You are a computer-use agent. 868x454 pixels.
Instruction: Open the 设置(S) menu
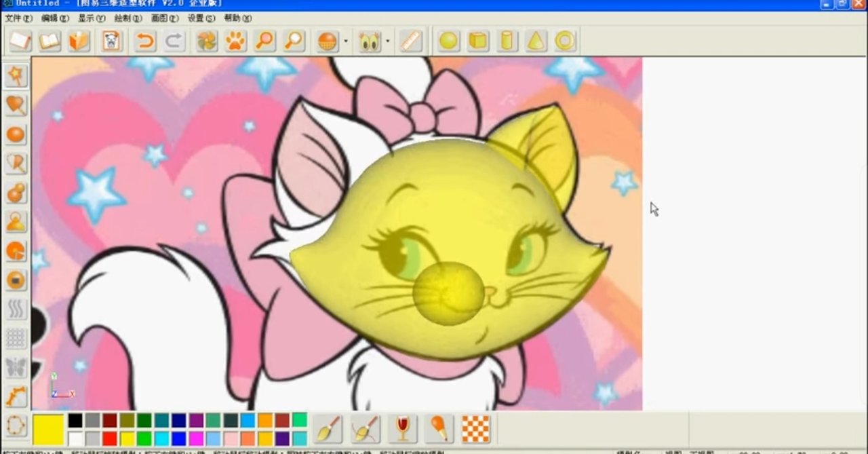[201, 18]
